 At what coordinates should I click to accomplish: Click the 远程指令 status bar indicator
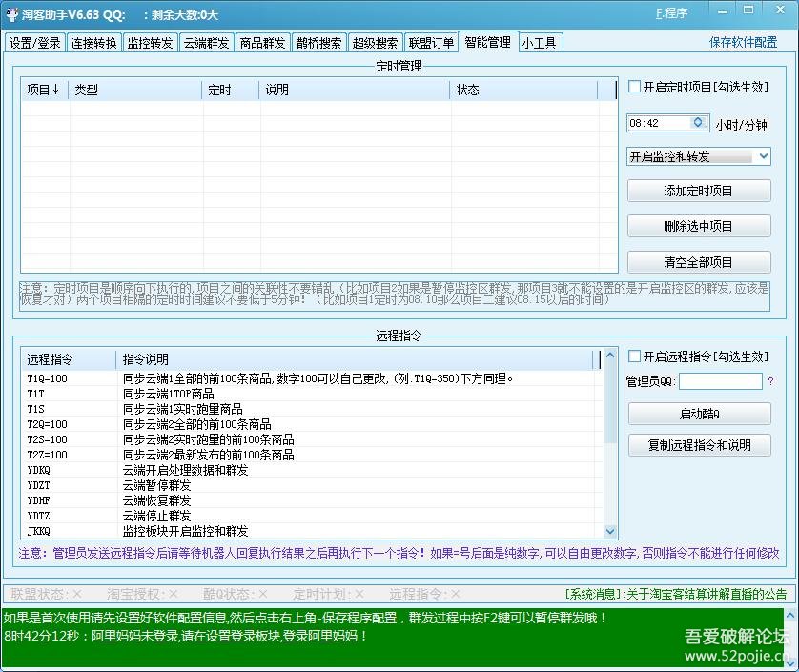coord(425,594)
